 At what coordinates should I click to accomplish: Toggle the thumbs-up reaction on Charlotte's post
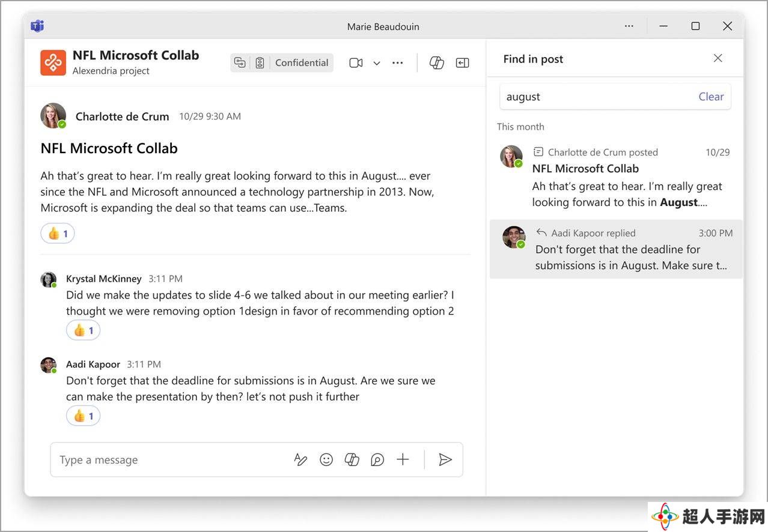(58, 233)
